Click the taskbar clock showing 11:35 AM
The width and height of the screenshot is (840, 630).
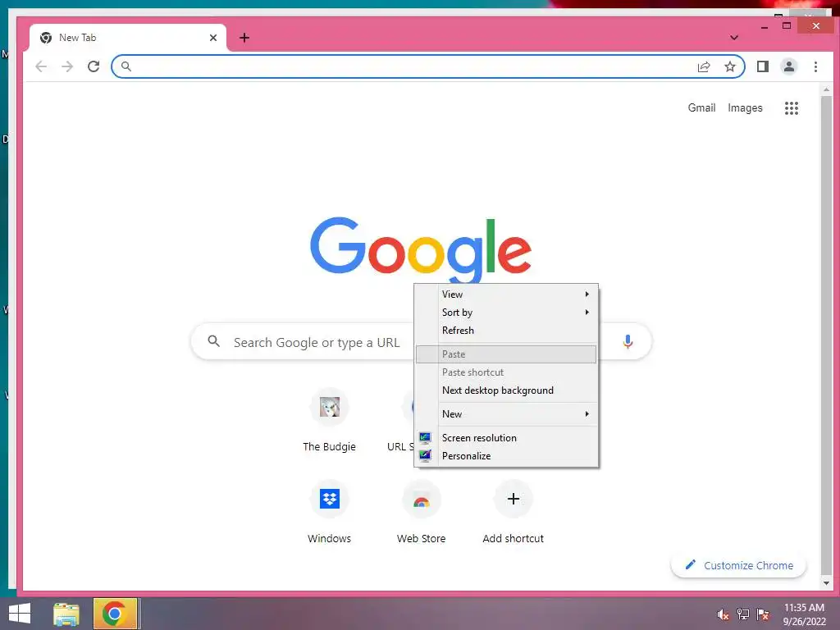click(804, 614)
